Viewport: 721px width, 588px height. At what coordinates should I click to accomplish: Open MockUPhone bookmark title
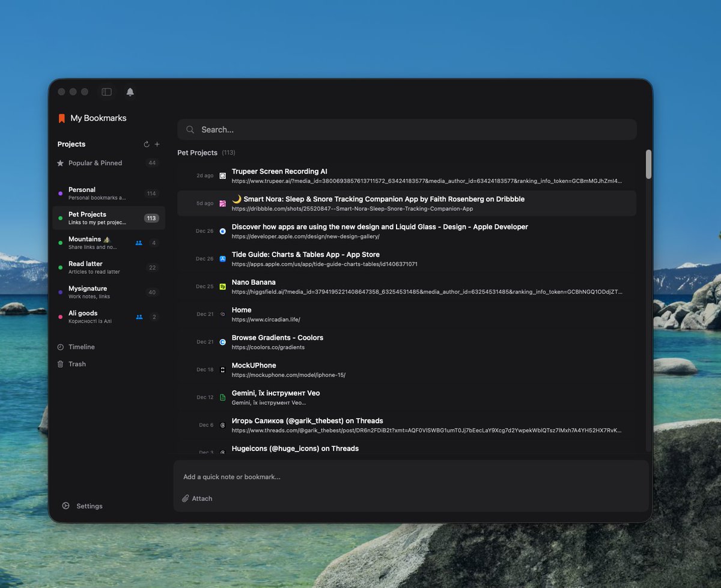click(254, 365)
